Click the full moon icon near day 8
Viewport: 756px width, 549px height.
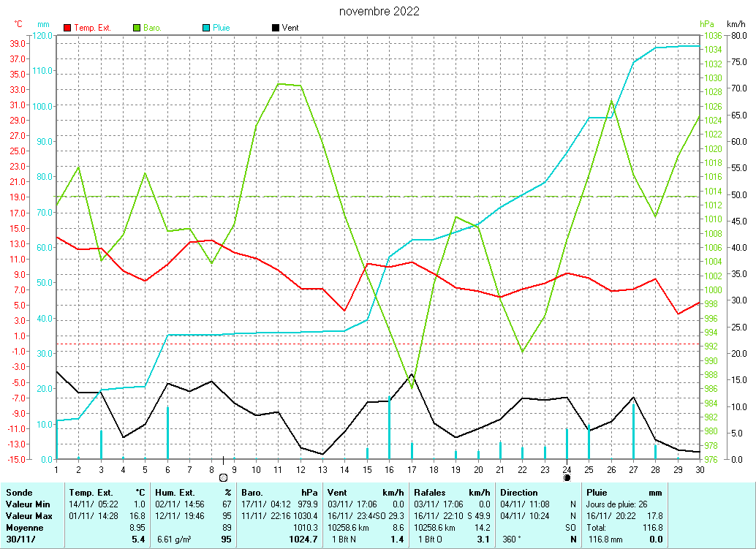[x=223, y=477]
